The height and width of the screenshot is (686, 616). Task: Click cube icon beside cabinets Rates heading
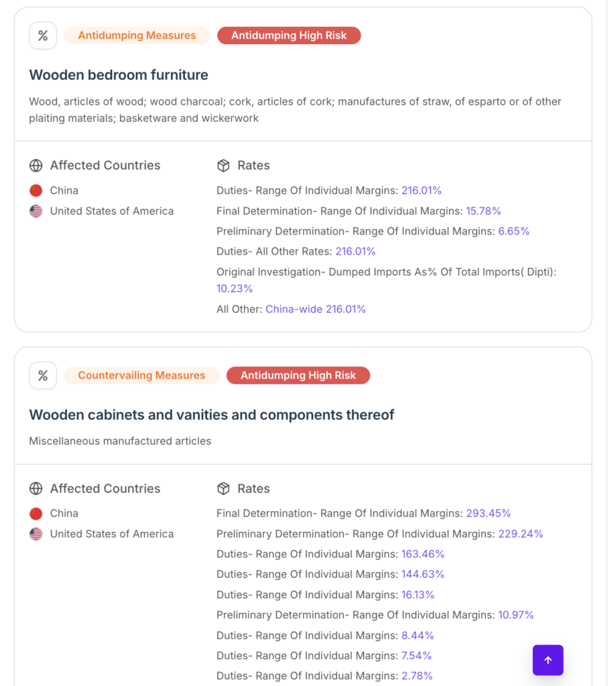(223, 488)
